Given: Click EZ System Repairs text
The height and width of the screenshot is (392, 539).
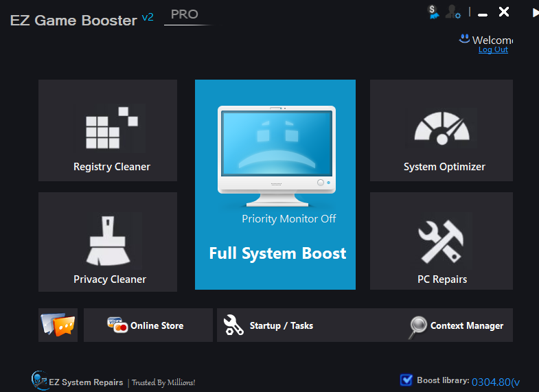Looking at the screenshot, I should coord(86,382).
